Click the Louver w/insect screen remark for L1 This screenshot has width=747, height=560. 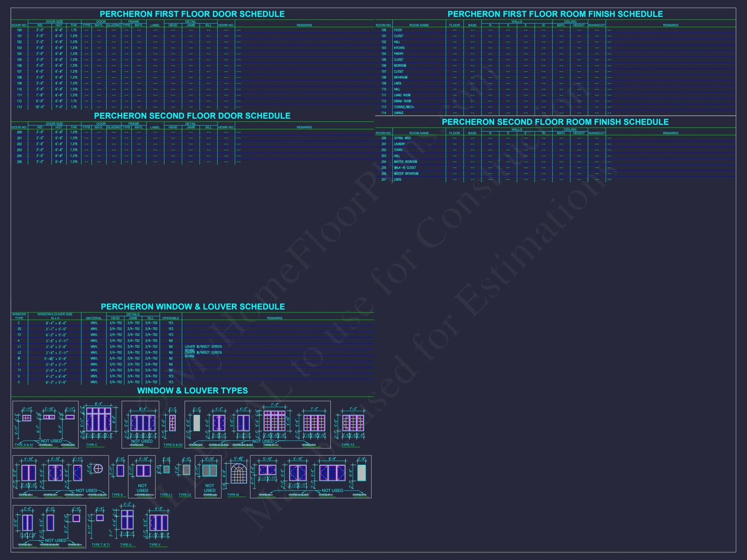click(203, 347)
